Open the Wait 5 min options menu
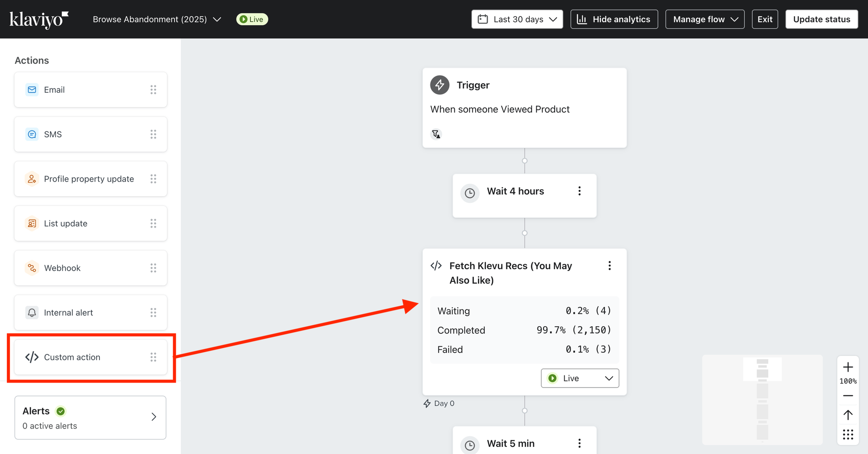 pos(579,443)
